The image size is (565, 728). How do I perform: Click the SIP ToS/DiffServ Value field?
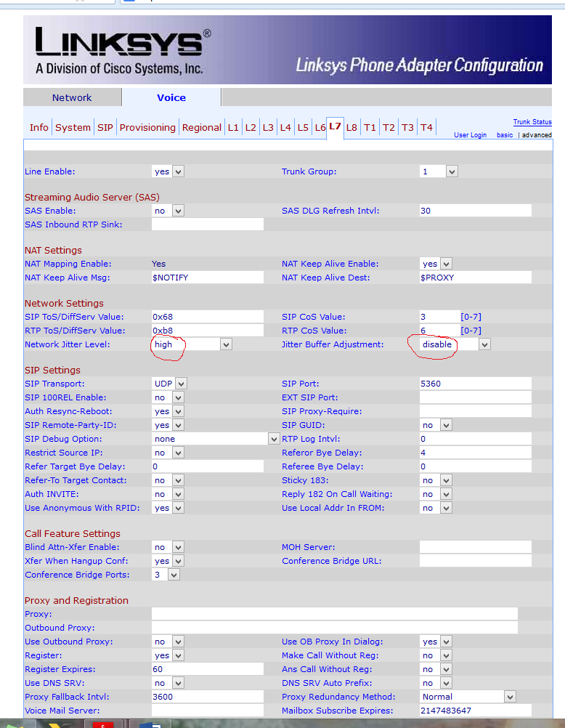[208, 317]
